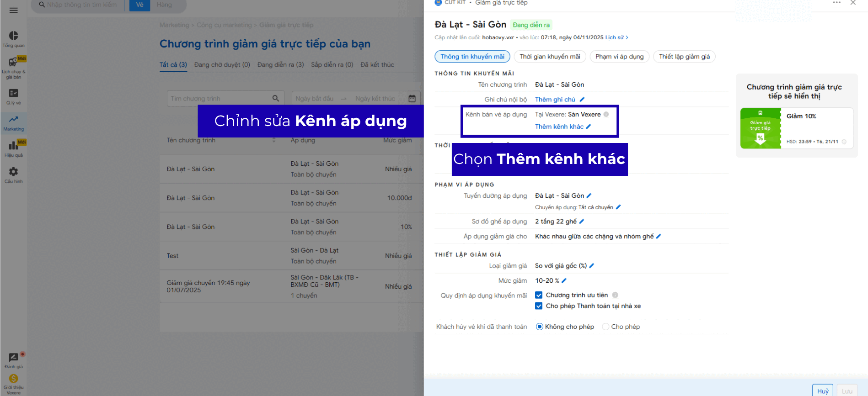Switch to Thiết lập giảm giá tab
Viewport: 868px width, 396px height.
[684, 57]
